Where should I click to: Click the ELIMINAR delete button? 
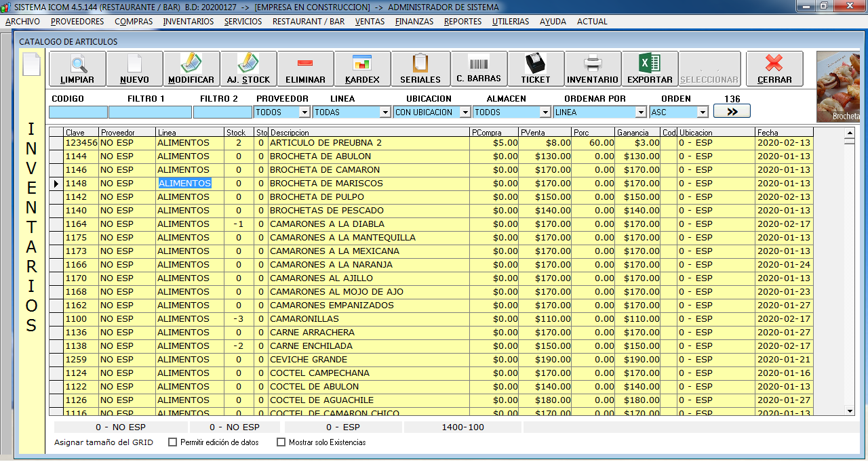point(305,69)
